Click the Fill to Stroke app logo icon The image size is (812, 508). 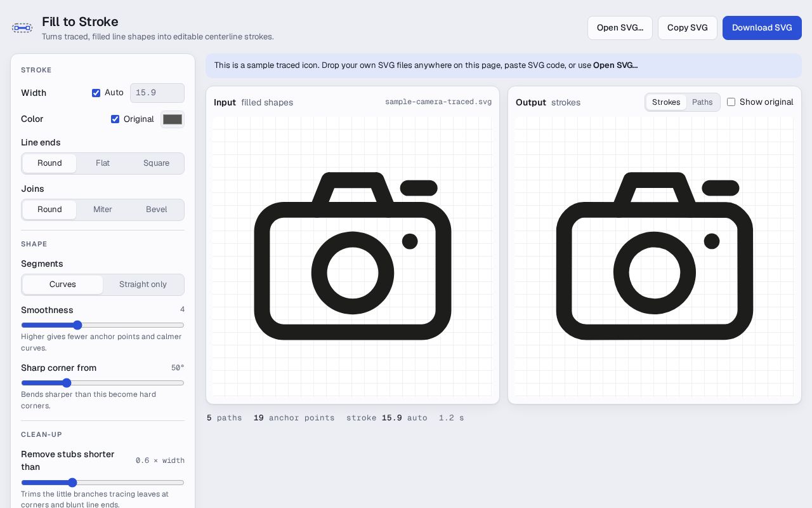tap(22, 28)
